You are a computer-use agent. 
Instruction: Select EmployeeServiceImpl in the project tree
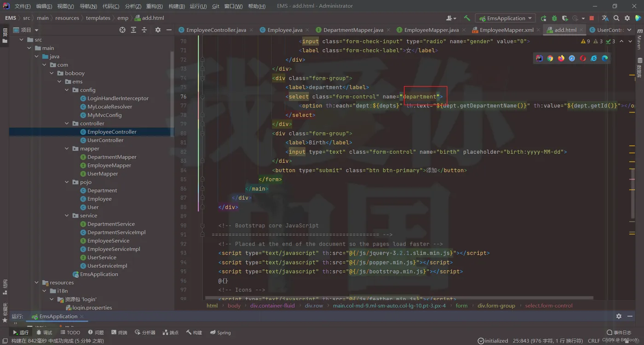[x=114, y=249]
